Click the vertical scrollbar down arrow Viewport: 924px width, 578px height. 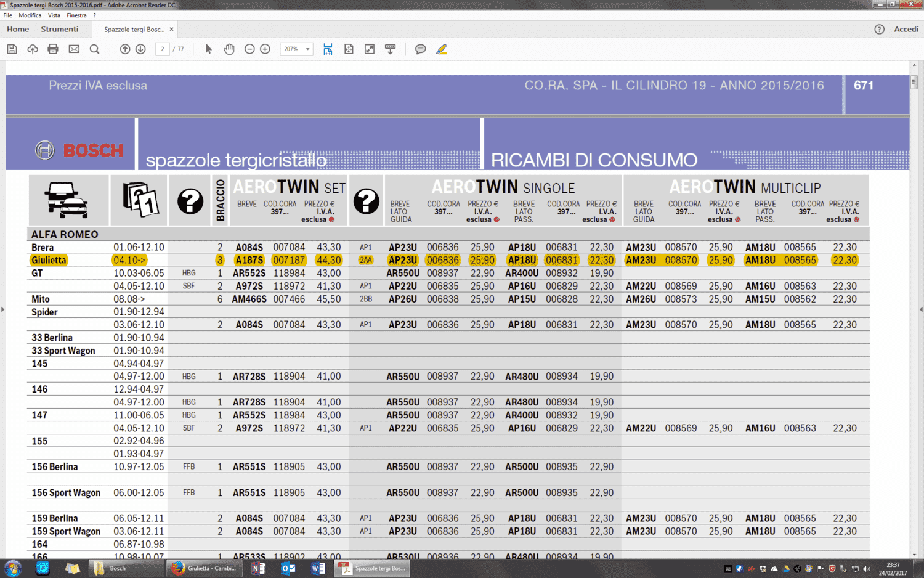coord(914,555)
